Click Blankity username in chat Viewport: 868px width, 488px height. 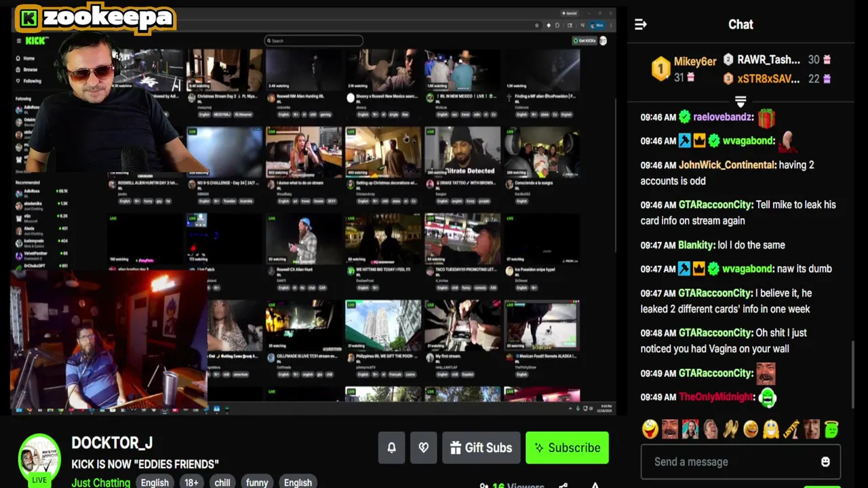(696, 245)
